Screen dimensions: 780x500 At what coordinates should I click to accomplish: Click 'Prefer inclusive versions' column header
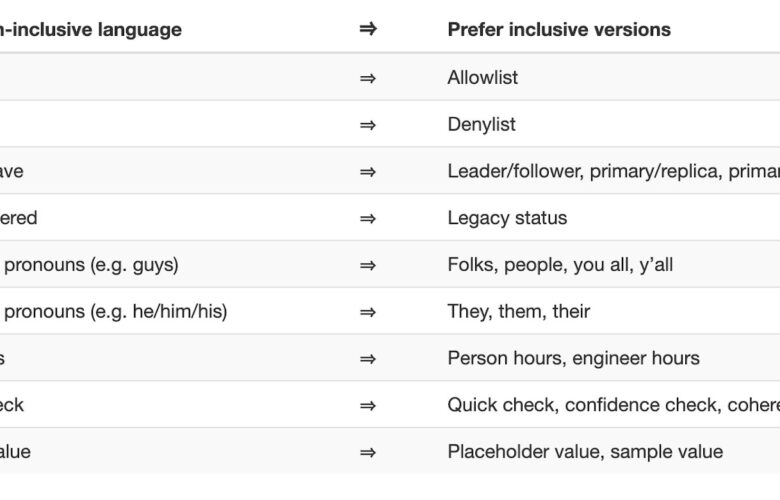click(559, 29)
